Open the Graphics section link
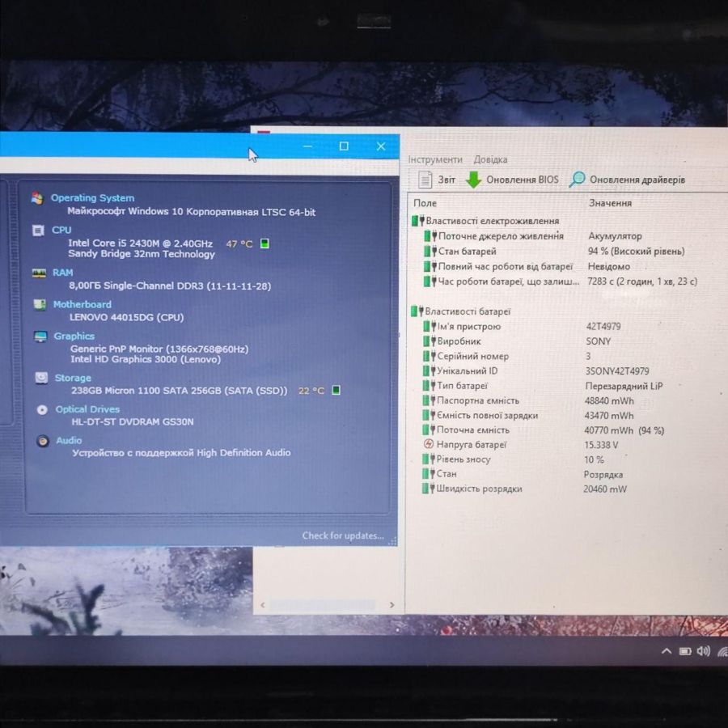728x728 pixels. [x=74, y=336]
